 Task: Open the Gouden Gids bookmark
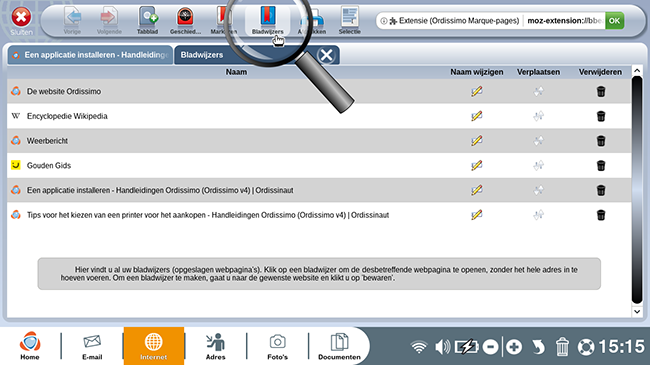coord(49,165)
